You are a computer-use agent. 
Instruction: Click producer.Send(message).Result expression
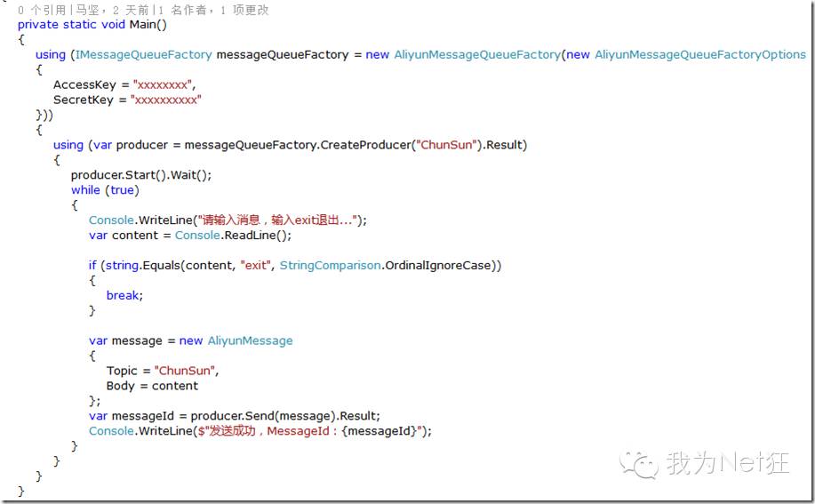coord(284,416)
